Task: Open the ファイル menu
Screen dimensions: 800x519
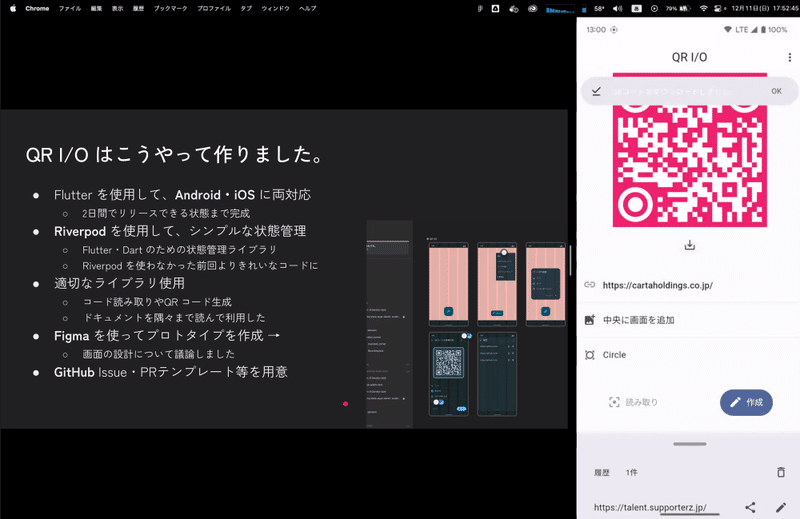Action: (x=69, y=8)
